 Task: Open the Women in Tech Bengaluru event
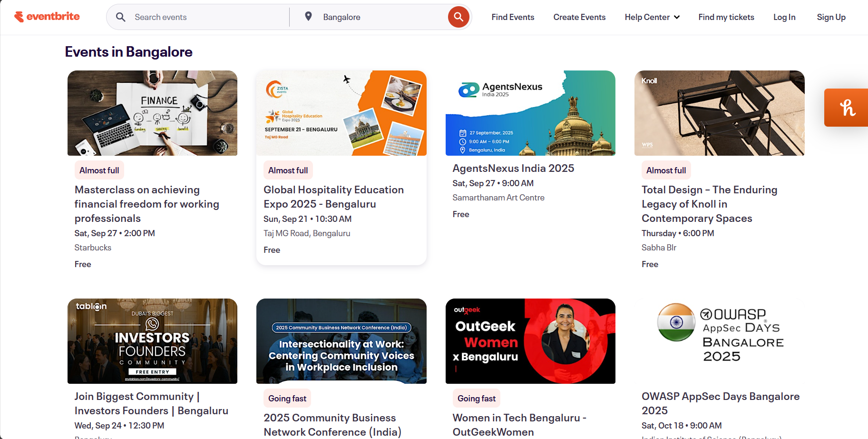coord(519,424)
